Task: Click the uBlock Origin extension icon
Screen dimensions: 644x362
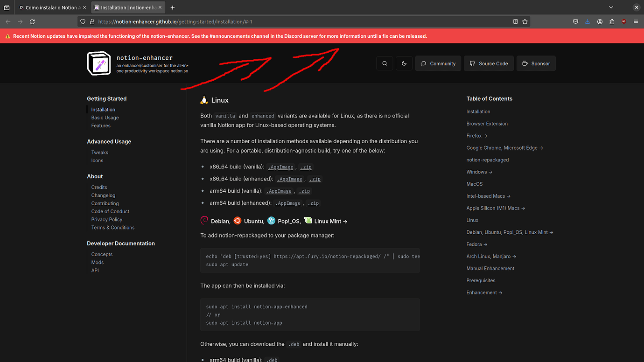Action: tap(624, 21)
